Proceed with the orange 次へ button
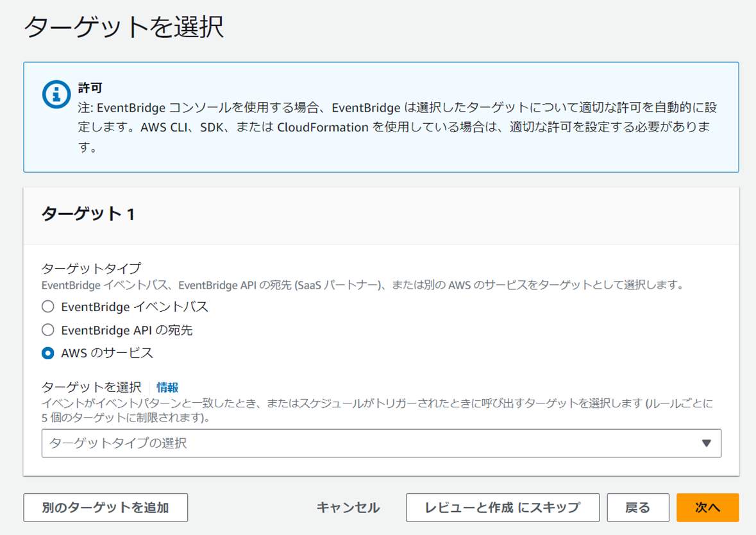This screenshot has height=535, width=756. pos(707,507)
